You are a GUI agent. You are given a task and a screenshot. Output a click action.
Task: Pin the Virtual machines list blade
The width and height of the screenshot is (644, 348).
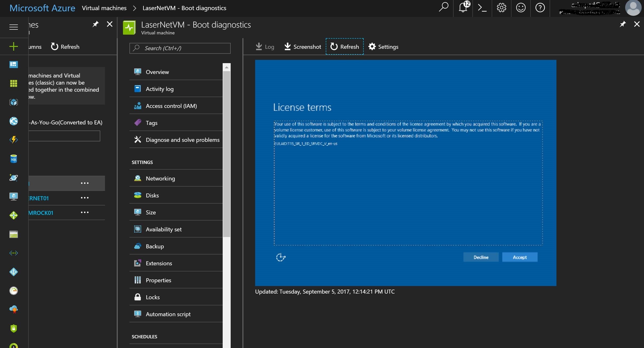tap(95, 24)
